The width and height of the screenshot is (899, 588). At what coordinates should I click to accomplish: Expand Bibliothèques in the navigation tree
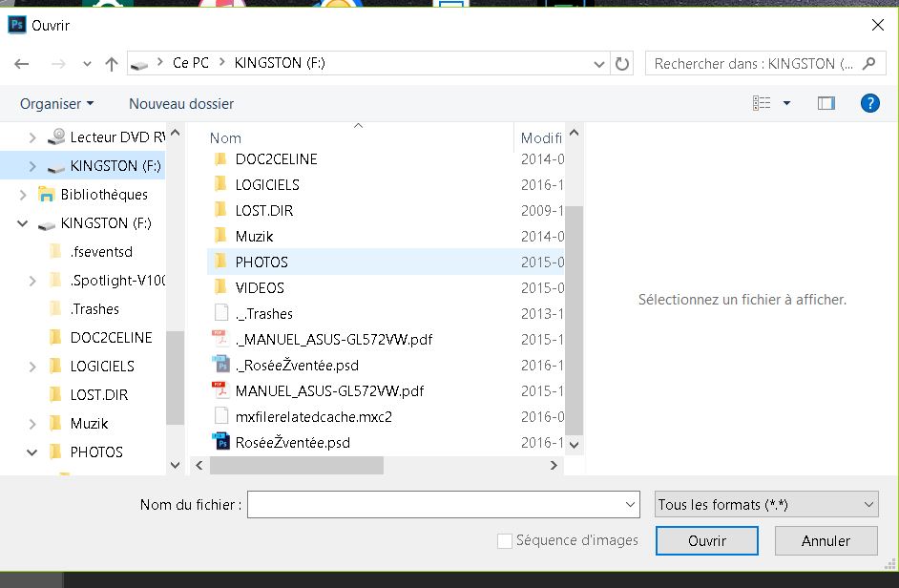coord(23,195)
